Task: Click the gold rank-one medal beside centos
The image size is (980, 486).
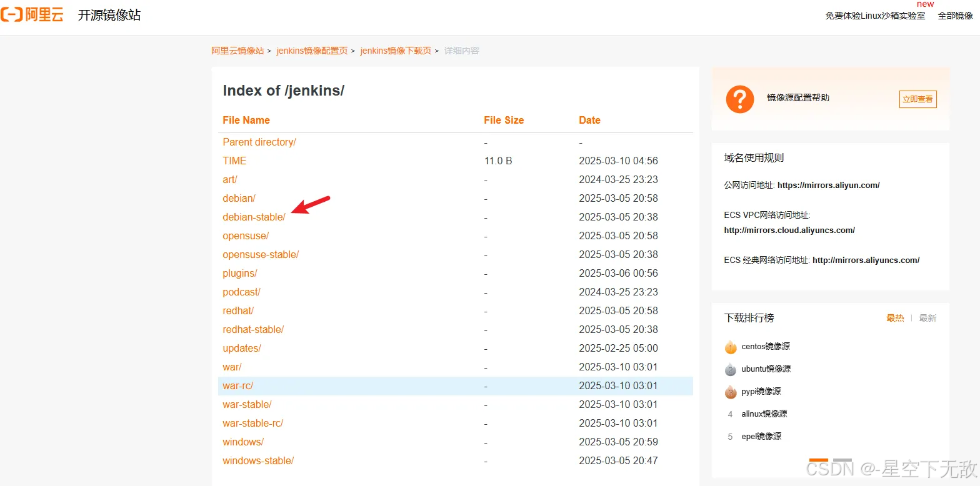Action: coord(731,347)
